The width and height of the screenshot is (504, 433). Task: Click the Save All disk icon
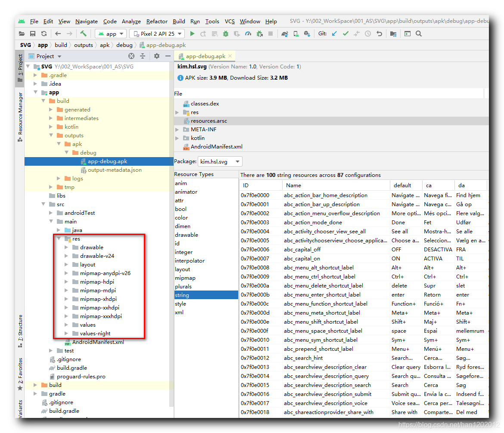33,34
